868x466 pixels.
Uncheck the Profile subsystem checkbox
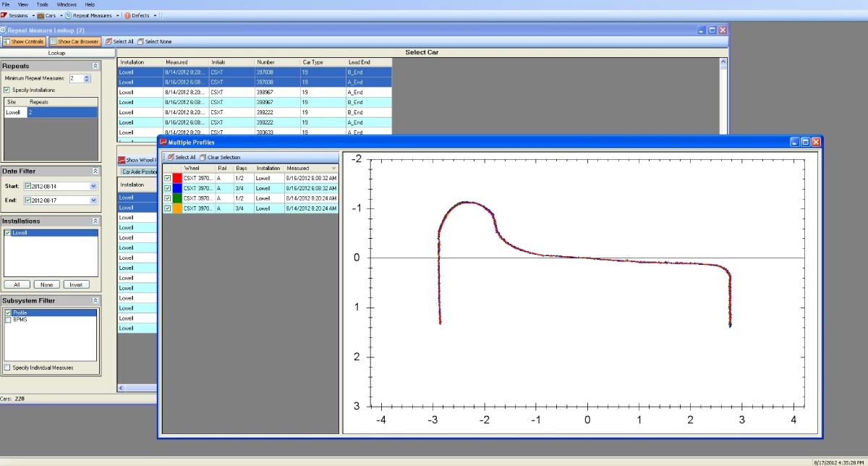[x=8, y=313]
